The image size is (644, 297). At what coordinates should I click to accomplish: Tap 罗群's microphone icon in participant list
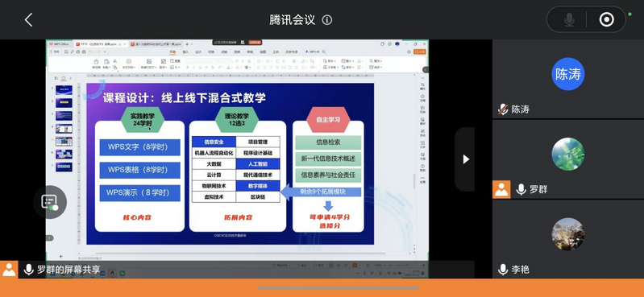[521, 189]
